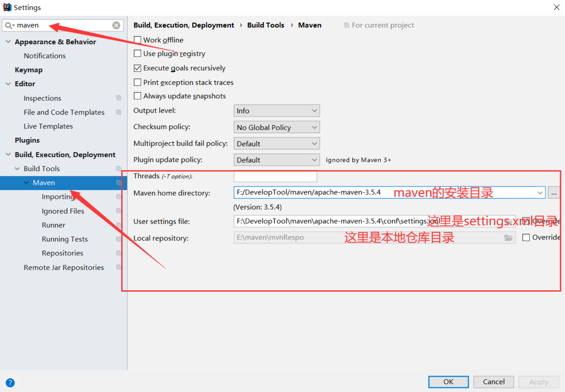Open the Plugin update policy dropdown
Screen dimensions: 565x392
pos(277,160)
